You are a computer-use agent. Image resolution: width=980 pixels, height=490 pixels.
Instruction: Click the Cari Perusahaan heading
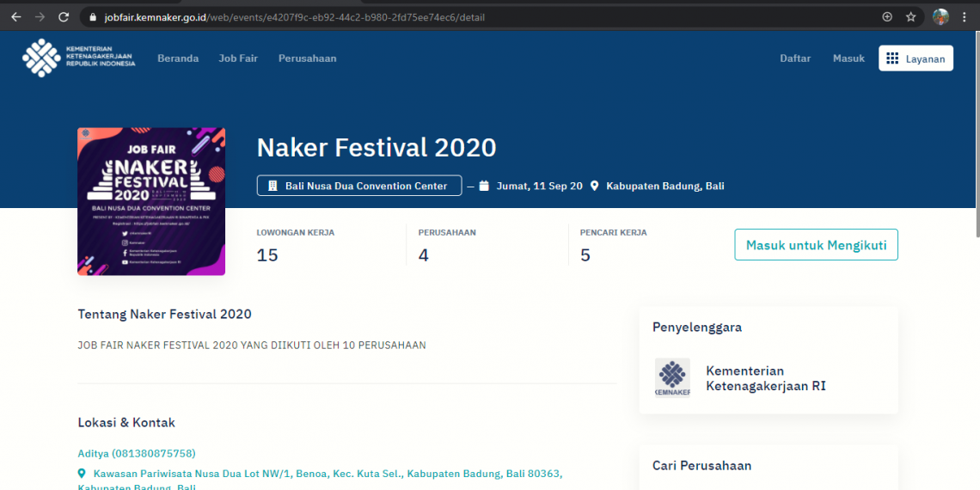(701, 466)
